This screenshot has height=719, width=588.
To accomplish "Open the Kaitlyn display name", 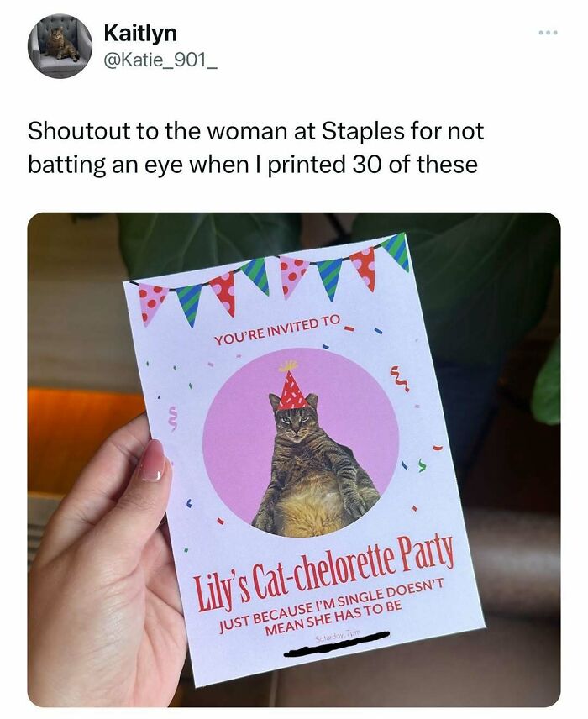I will point(140,33).
